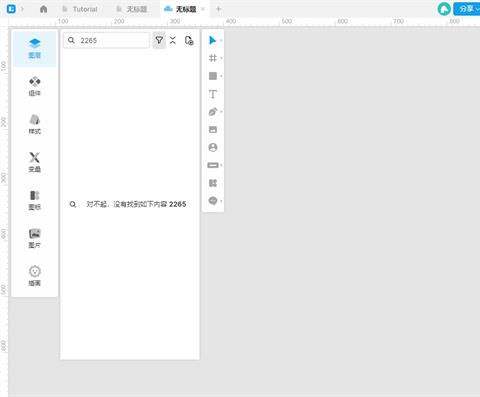Open the 图标 icon library panel
Viewport: 480px width, 397px height.
[x=35, y=200]
